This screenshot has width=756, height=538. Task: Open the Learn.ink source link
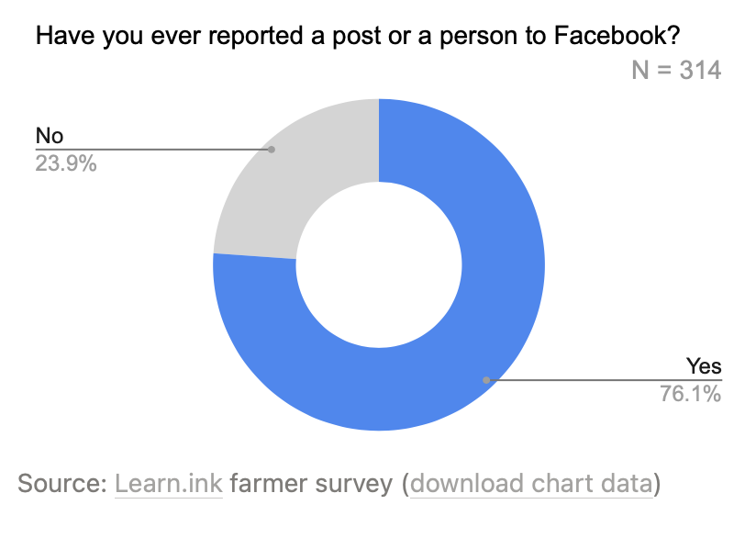click(x=168, y=484)
